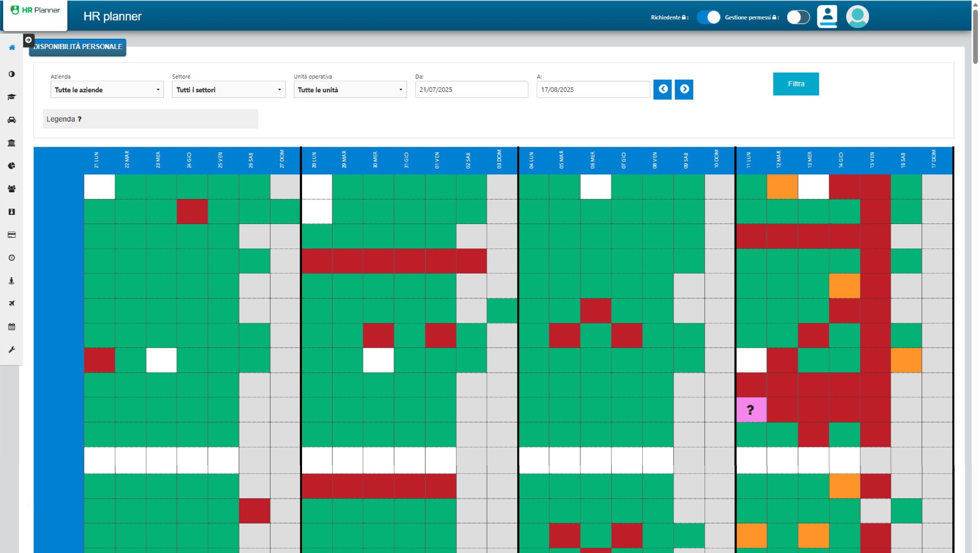Toggle the Gestione permessi switch
Screen dimensions: 980x553
798,17
